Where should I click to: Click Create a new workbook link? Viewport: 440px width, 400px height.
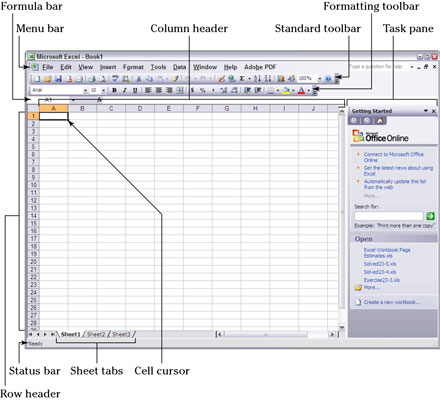(392, 302)
